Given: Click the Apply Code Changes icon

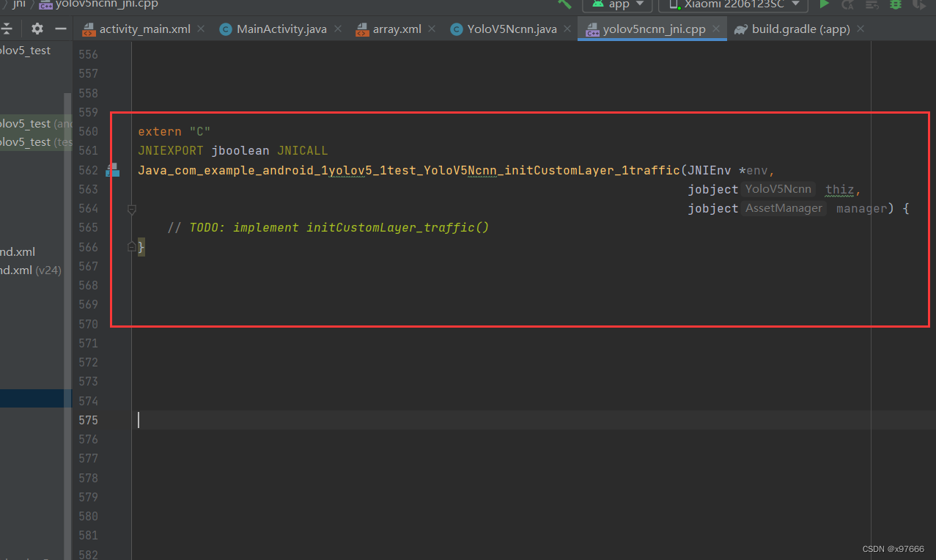Looking at the screenshot, I should tap(871, 4).
